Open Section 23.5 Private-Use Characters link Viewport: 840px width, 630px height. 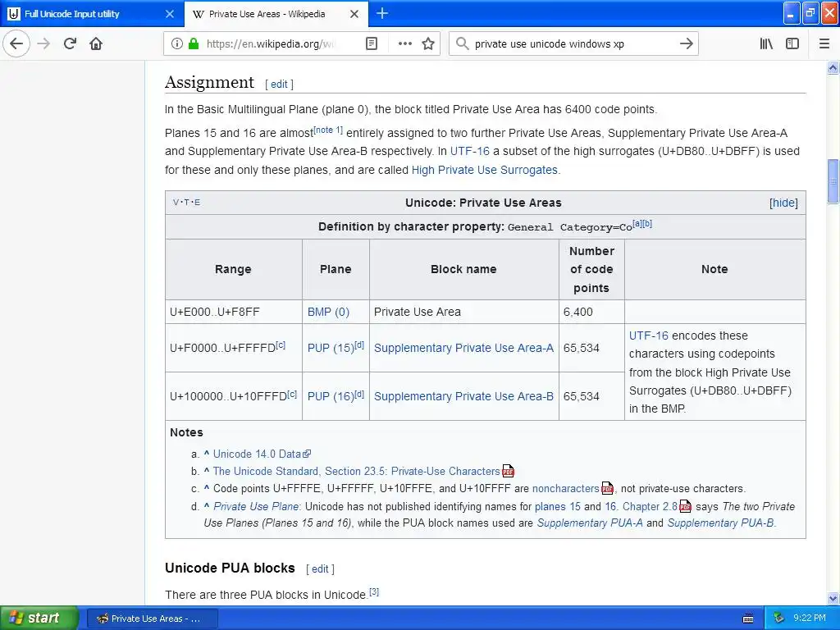pyautogui.click(x=357, y=472)
